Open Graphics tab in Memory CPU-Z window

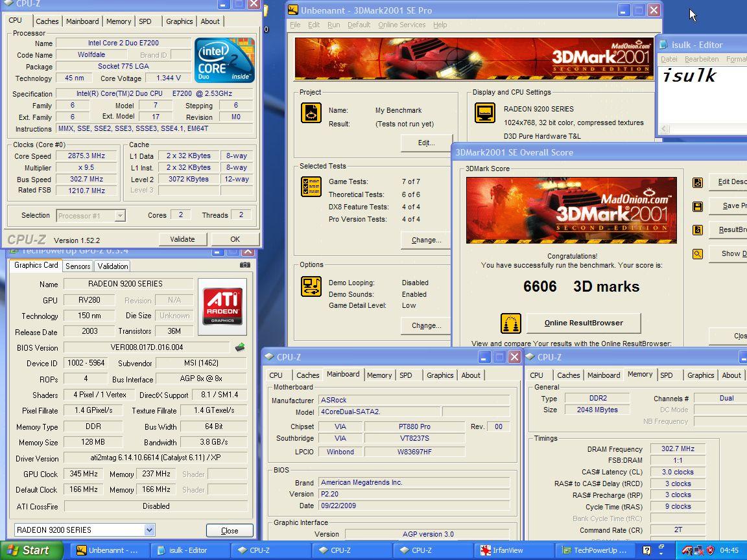[x=700, y=375]
